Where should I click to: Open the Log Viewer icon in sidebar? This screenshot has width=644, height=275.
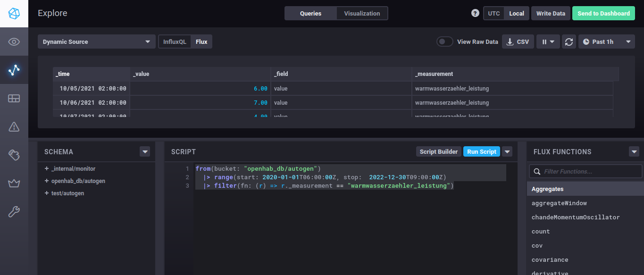pos(14,155)
